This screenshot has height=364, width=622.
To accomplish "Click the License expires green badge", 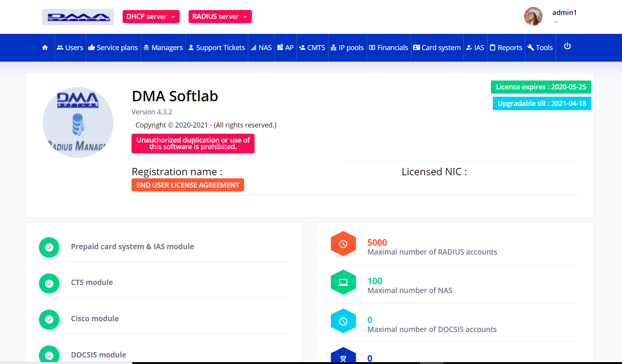I will click(541, 87).
